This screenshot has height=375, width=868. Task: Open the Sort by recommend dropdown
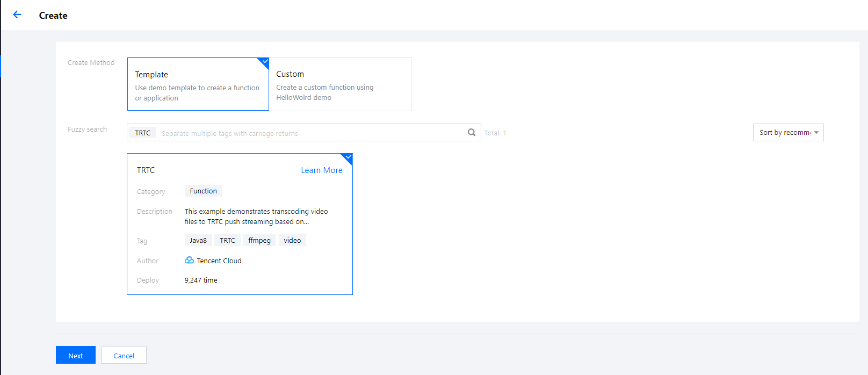coord(788,132)
